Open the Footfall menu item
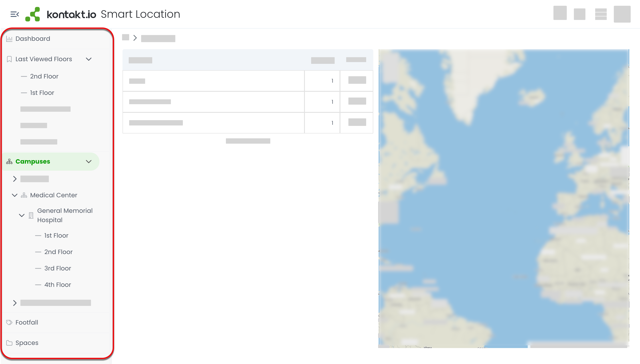 tap(27, 323)
